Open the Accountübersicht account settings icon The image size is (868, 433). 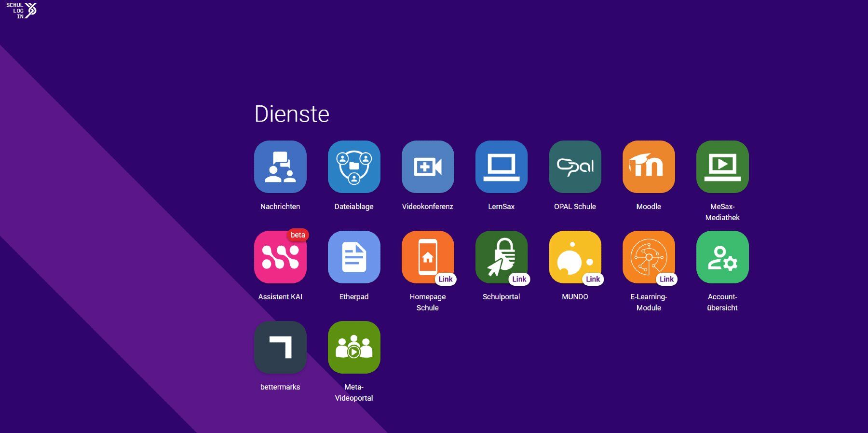pos(722,257)
